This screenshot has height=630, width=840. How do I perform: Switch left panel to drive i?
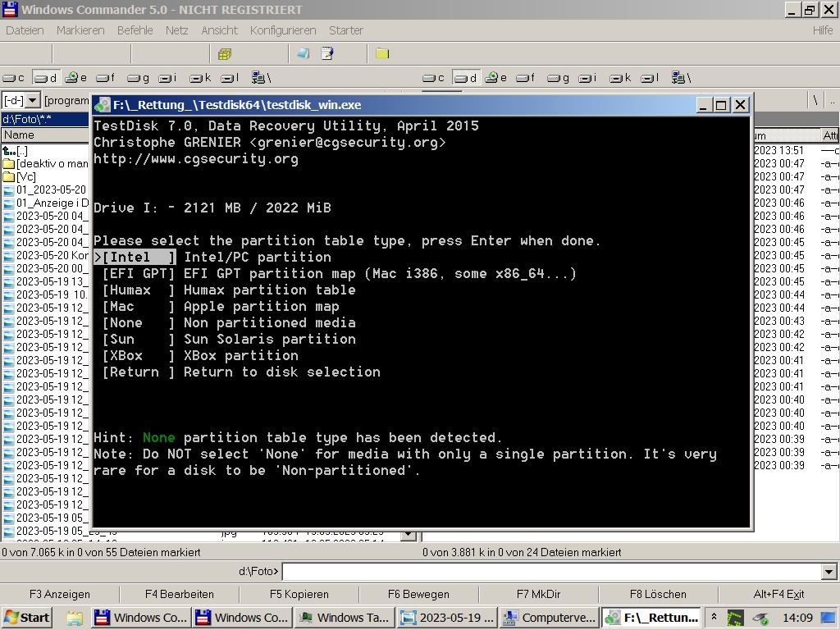pos(167,78)
